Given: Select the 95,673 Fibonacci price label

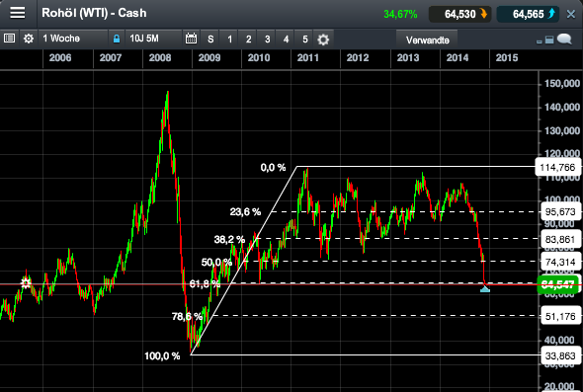Looking at the screenshot, I should click(560, 211).
